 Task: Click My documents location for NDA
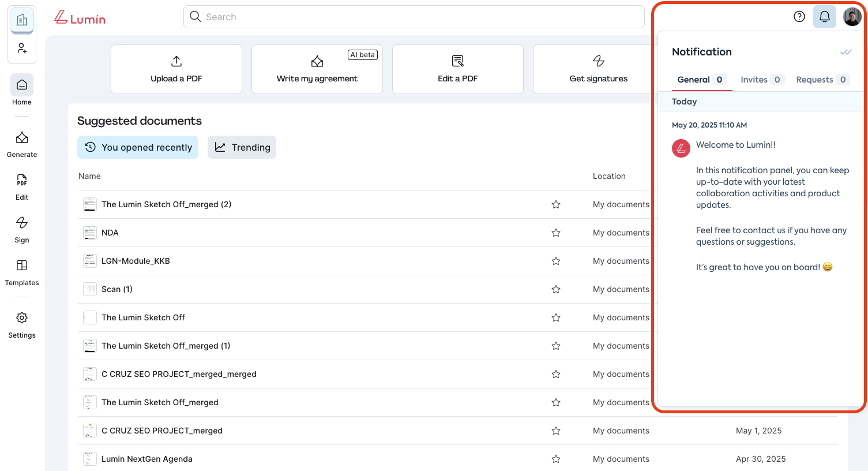(621, 233)
